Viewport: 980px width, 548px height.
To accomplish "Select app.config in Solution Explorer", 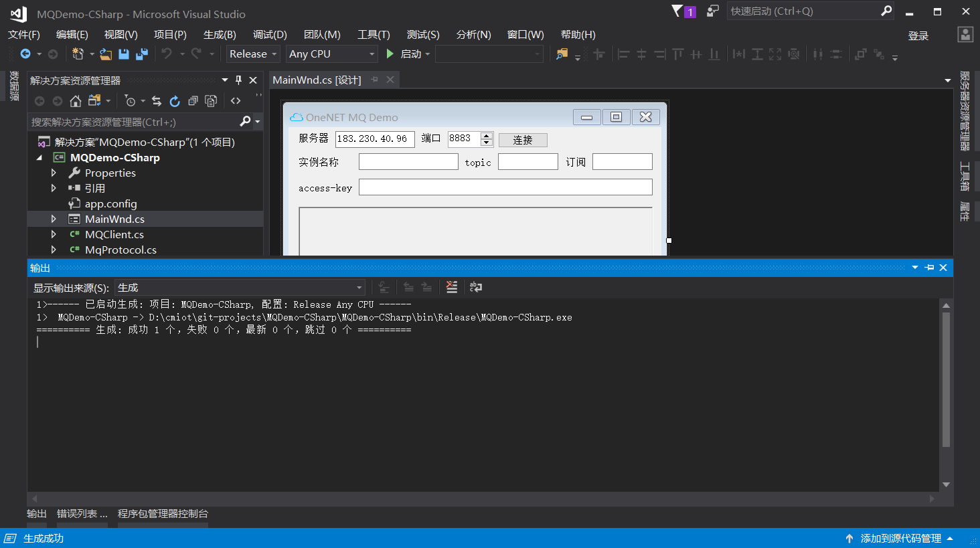I will (110, 203).
